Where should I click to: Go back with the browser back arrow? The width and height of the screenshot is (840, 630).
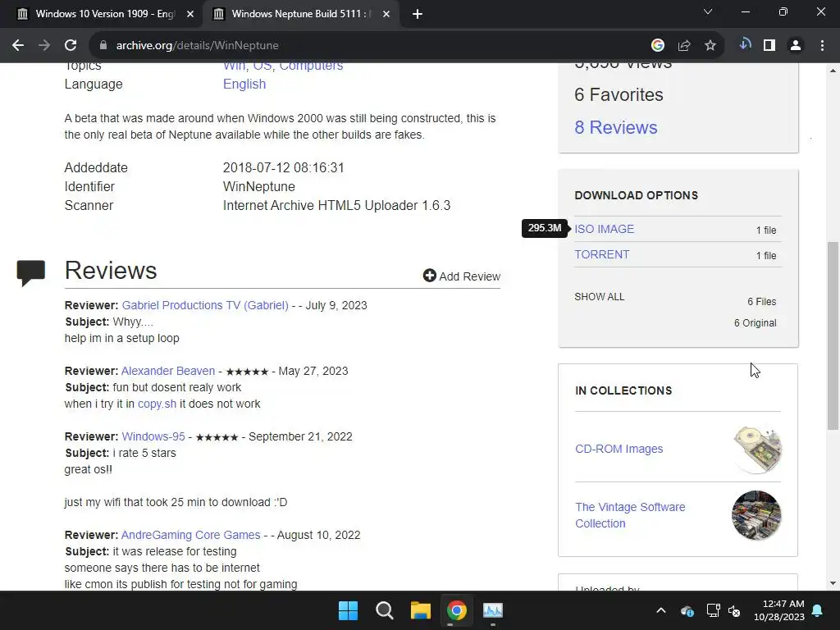(18, 46)
